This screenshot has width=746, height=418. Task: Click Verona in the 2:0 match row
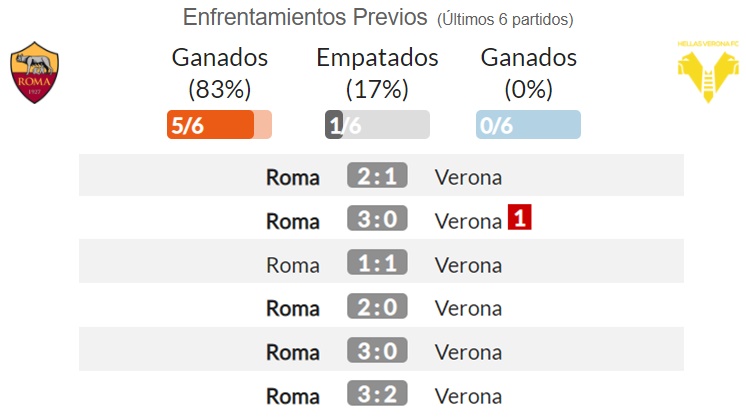click(468, 309)
